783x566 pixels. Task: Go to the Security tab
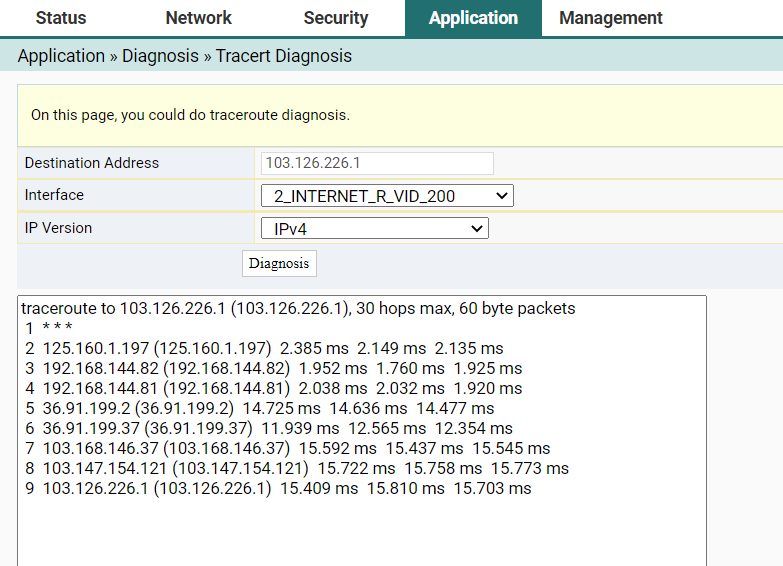(x=335, y=18)
